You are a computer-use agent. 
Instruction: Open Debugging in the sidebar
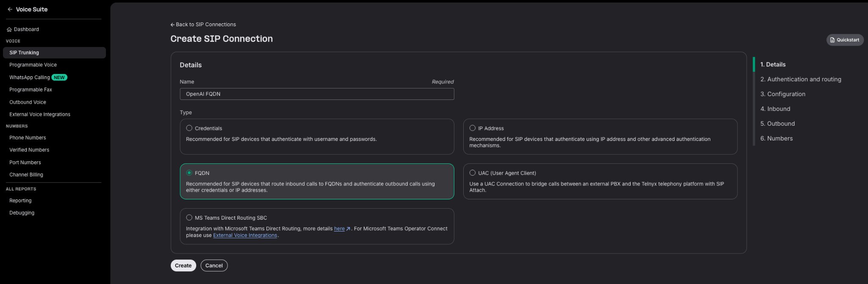coord(22,213)
